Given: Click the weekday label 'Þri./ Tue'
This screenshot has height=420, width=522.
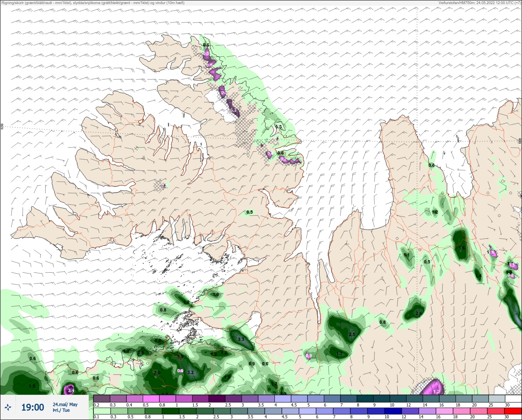Looking at the screenshot, I should pos(61,410).
